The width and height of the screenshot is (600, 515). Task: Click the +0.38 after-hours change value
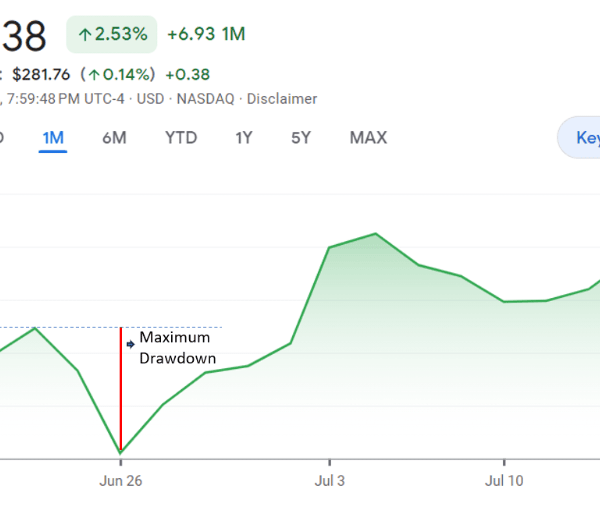(188, 74)
